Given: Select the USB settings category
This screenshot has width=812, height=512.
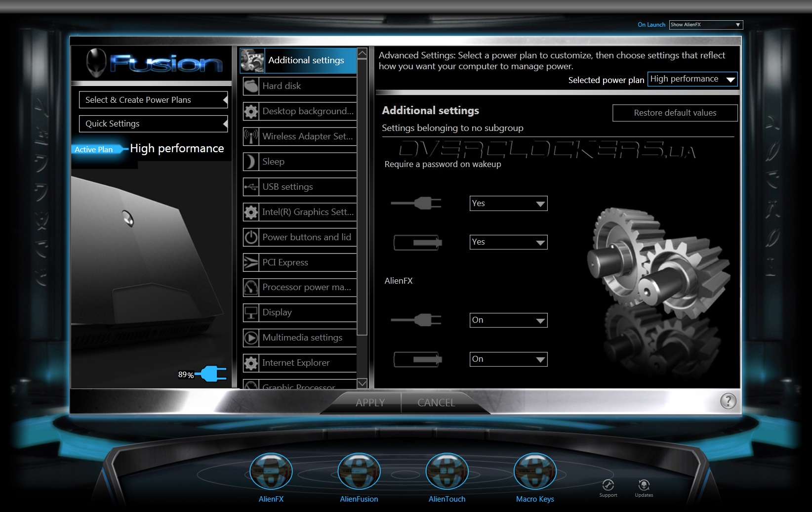Looking at the screenshot, I should (300, 187).
